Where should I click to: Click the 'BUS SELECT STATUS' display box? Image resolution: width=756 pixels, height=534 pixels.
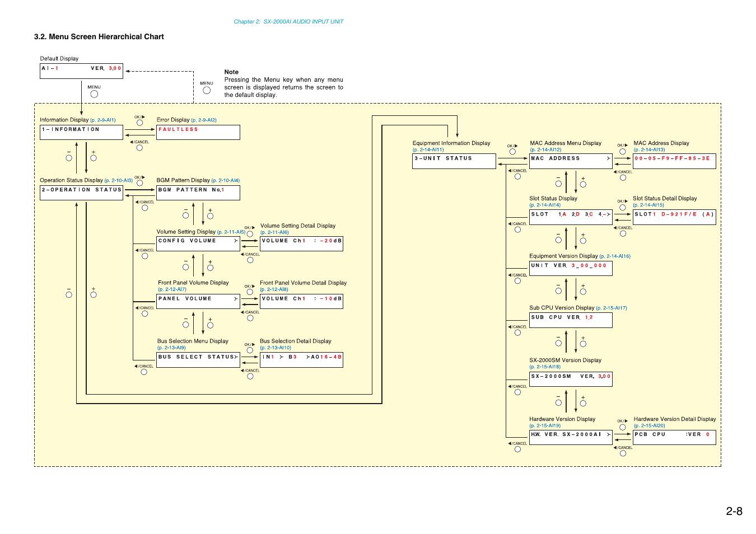[x=198, y=360]
